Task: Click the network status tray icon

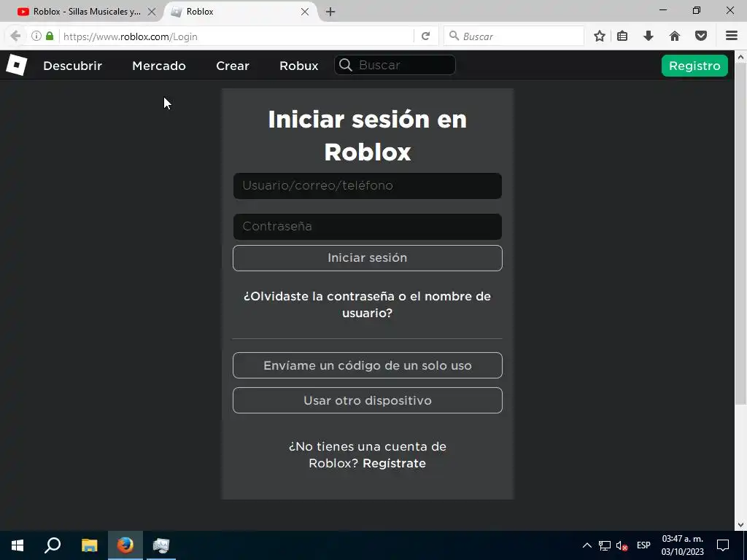Action: point(605,545)
